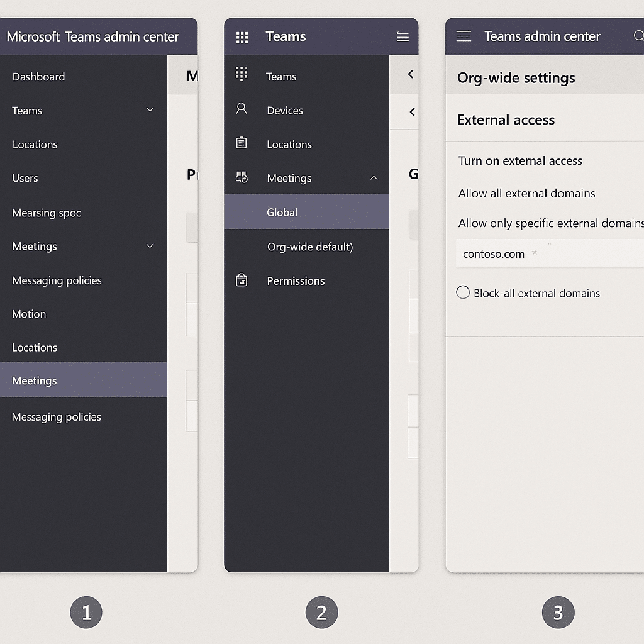Collapse the Meetings section in panel 2
The width and height of the screenshot is (644, 644).
tap(374, 178)
